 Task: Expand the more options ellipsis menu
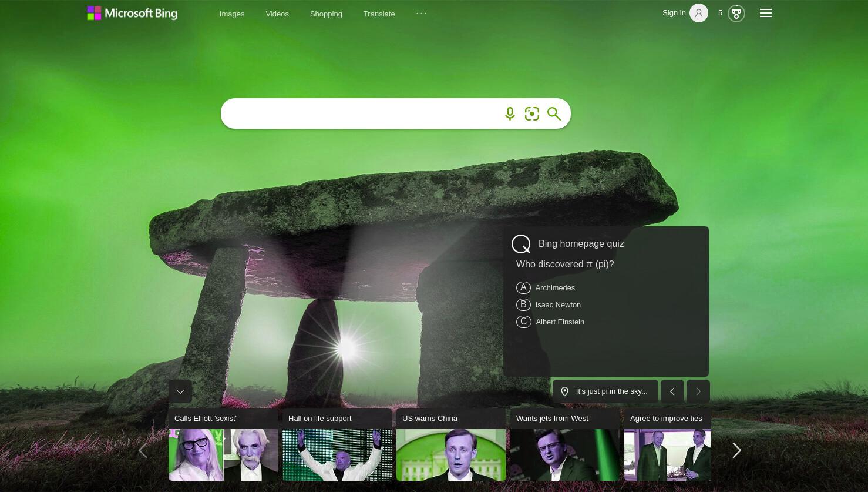click(422, 13)
